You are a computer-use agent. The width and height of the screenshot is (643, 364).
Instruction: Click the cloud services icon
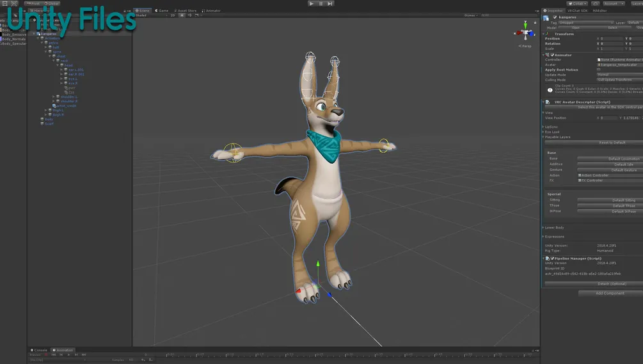[x=596, y=3]
